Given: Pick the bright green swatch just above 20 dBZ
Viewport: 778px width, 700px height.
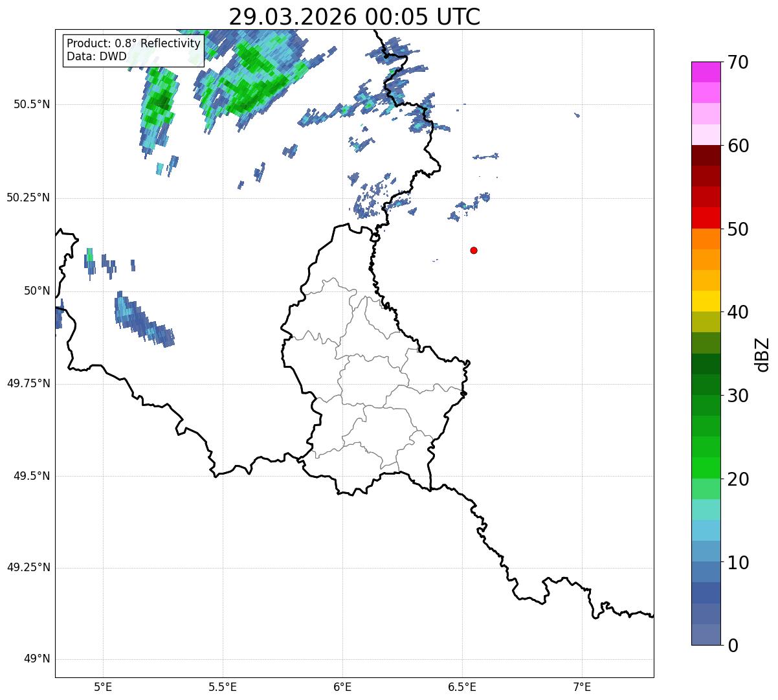Looking at the screenshot, I should (x=706, y=468).
